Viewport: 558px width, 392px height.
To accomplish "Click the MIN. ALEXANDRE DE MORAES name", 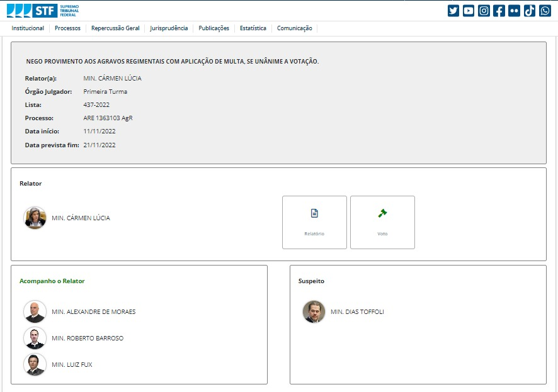I will [x=93, y=312].
